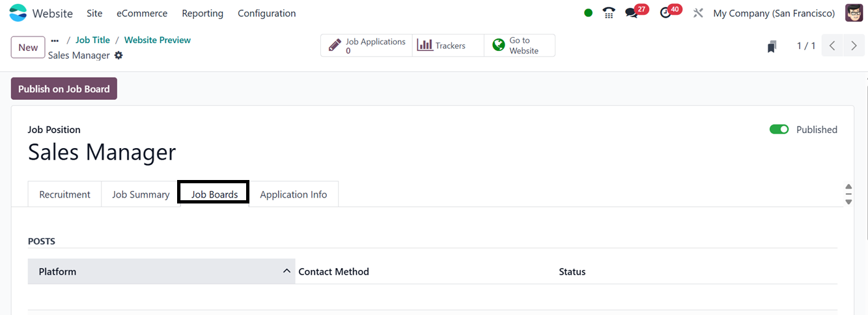
Task: Open the voip phone dialer icon
Action: tap(609, 13)
